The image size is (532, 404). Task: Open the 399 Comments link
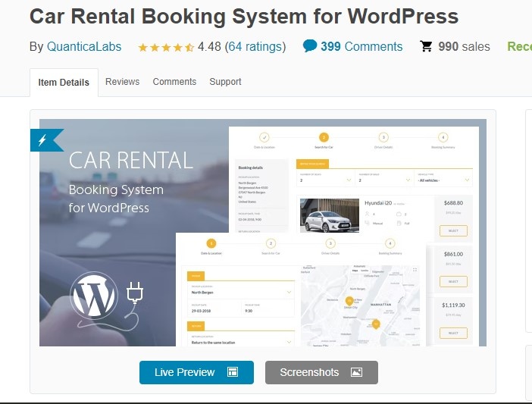click(361, 46)
